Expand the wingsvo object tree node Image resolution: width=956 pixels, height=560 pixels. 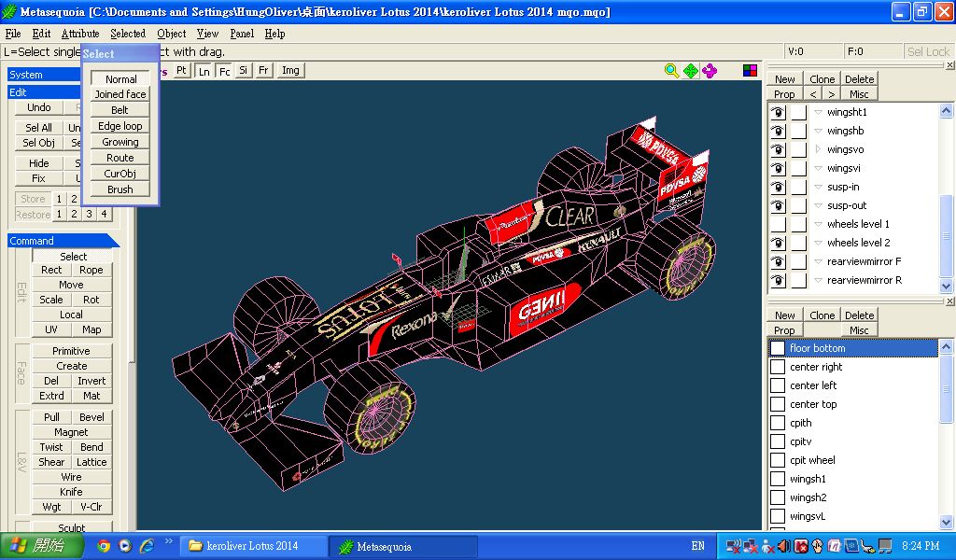click(x=819, y=149)
